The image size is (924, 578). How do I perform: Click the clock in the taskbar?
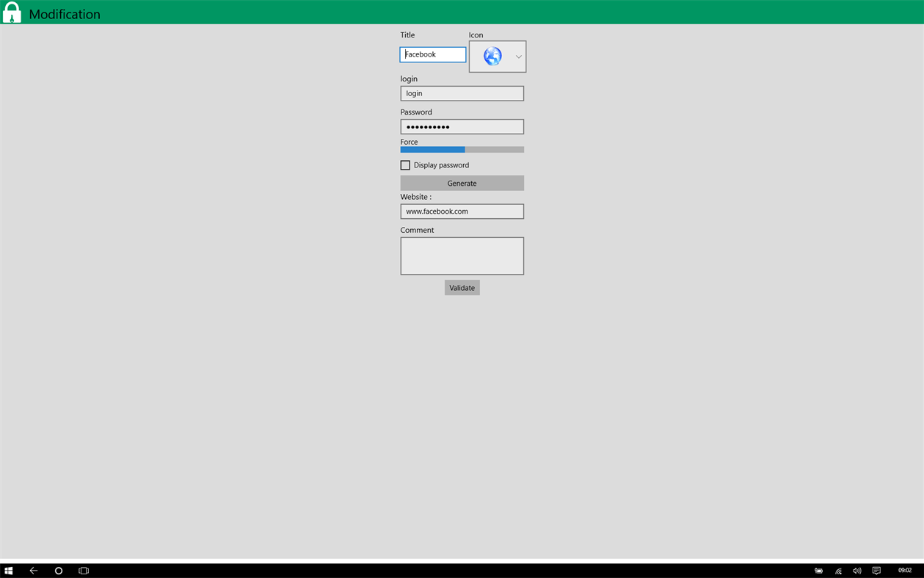point(906,570)
